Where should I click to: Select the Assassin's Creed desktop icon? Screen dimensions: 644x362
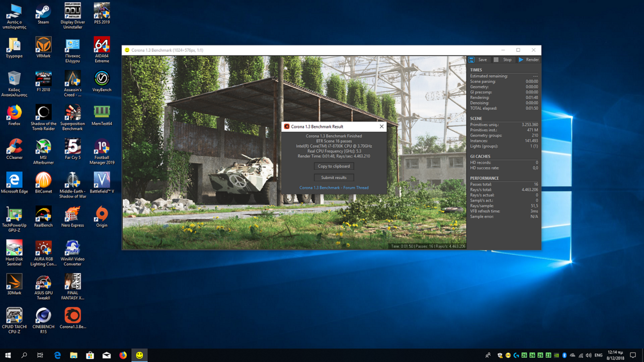(x=72, y=83)
